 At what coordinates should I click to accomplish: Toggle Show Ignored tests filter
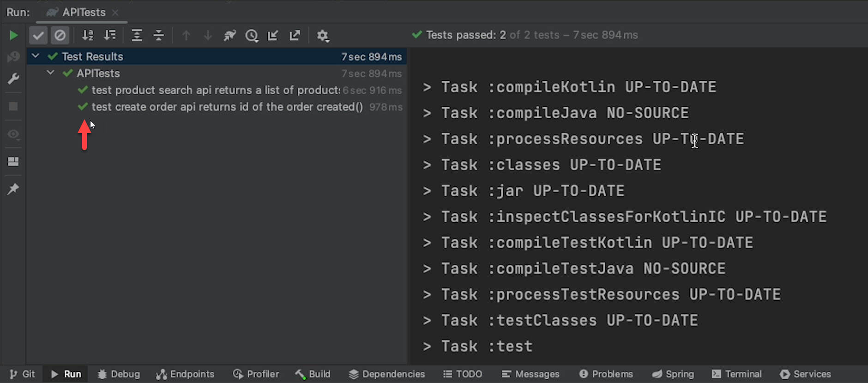coord(60,36)
